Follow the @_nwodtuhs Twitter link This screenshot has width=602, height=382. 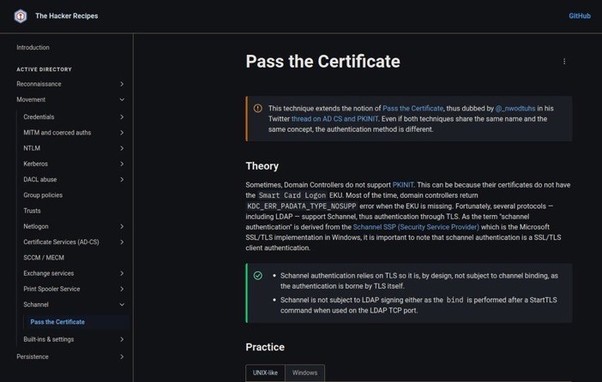point(515,109)
